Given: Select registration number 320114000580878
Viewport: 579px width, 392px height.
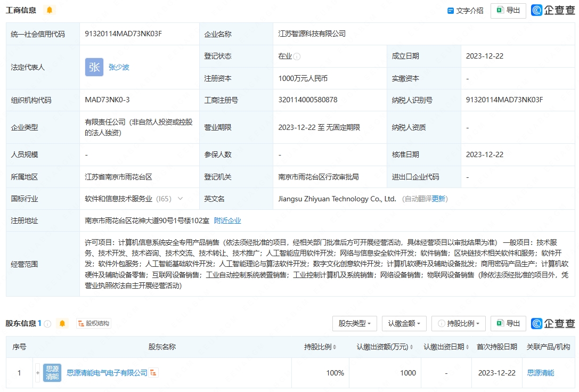Looking at the screenshot, I should [307, 100].
